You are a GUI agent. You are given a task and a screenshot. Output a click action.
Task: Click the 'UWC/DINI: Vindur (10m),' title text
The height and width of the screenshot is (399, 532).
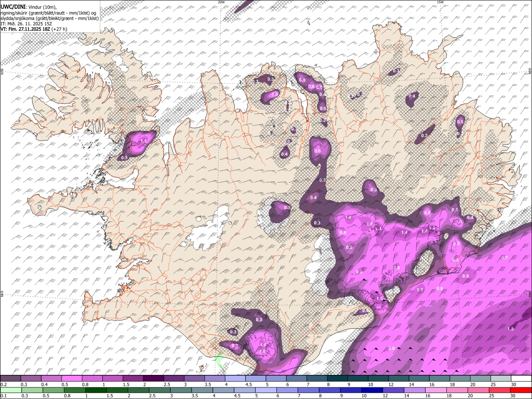(x=29, y=7)
